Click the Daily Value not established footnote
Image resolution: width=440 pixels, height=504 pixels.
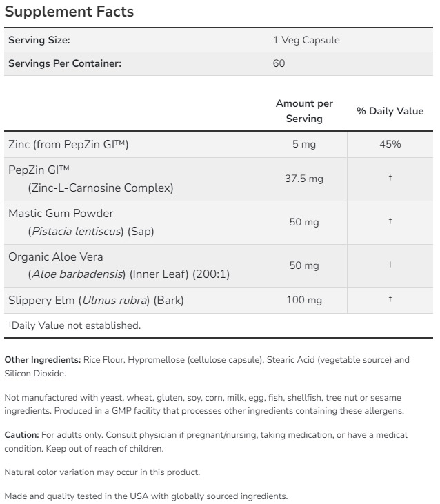(74, 325)
